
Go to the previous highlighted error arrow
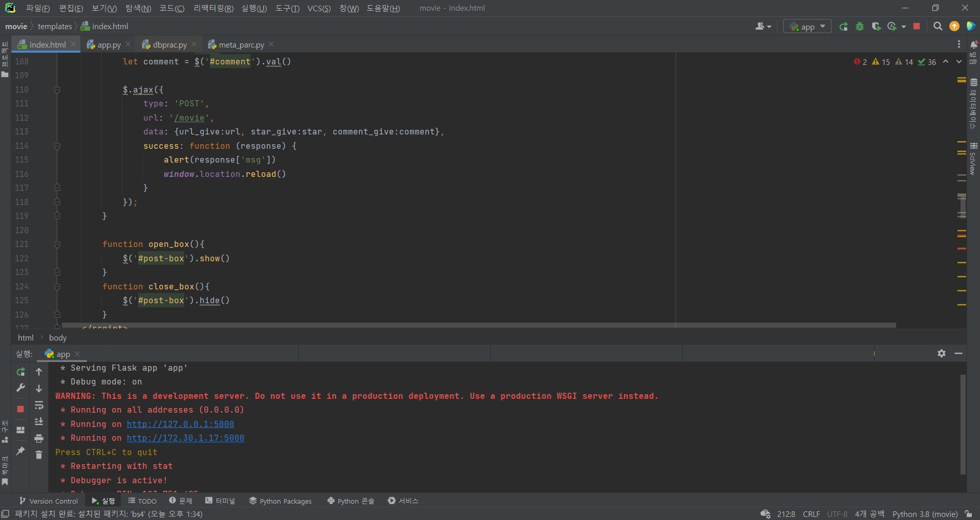pyautogui.click(x=946, y=62)
